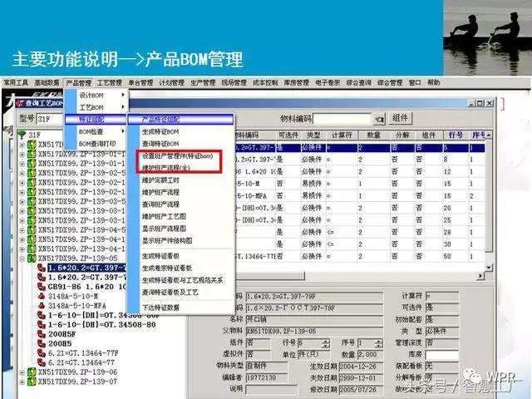Click green node icon for XN517DX99.ZP-139-07
532x399 pixels.
coord(32,382)
